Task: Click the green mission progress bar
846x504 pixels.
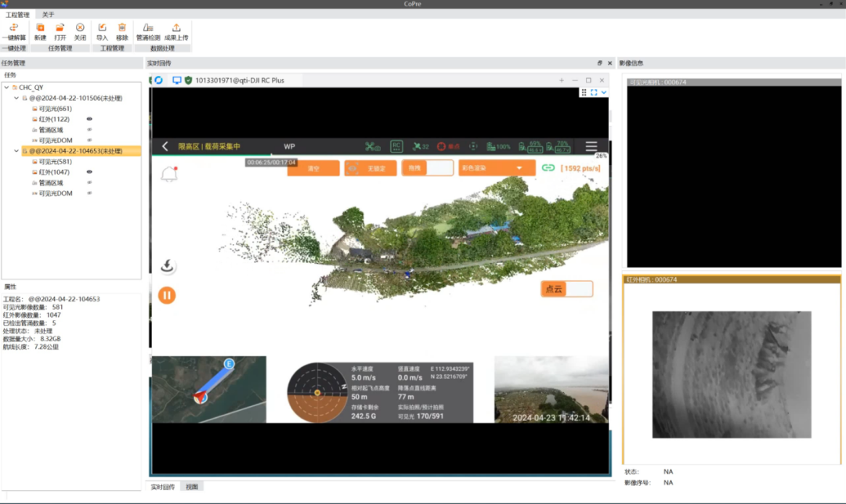Action: click(x=211, y=155)
